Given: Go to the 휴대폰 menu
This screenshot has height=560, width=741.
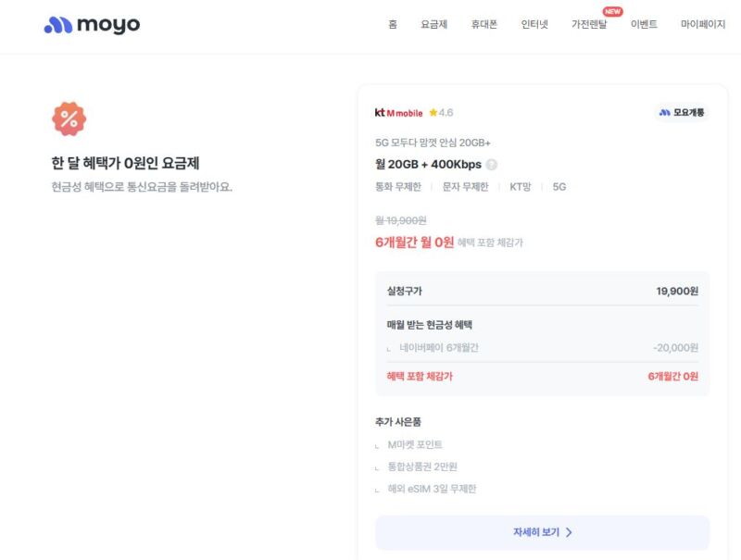Looking at the screenshot, I should point(484,25).
